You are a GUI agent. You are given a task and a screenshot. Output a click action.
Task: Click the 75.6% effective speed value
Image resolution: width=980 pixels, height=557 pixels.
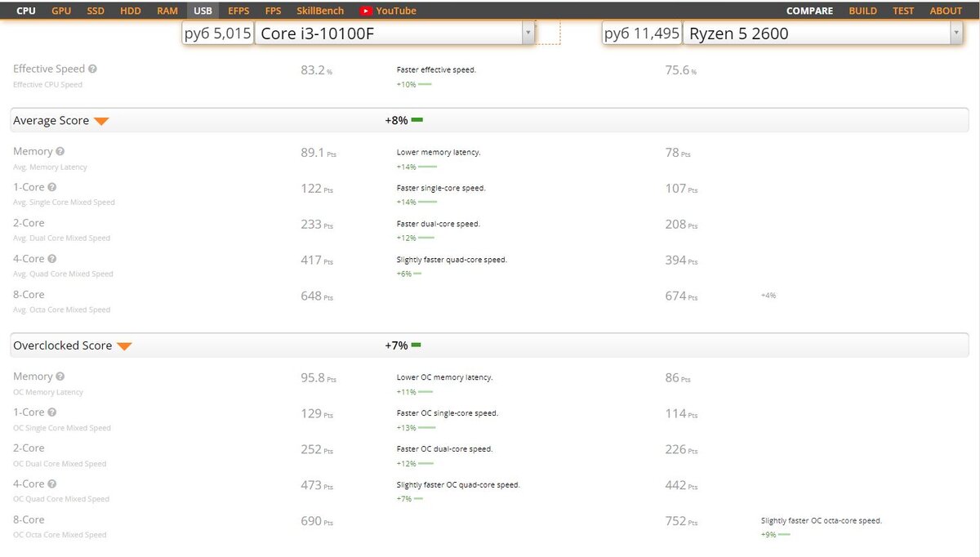(681, 70)
